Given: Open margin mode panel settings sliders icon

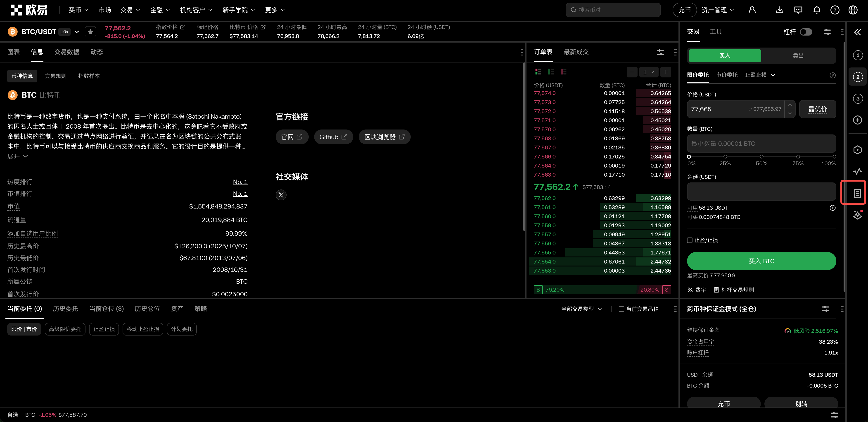Looking at the screenshot, I should click(825, 309).
